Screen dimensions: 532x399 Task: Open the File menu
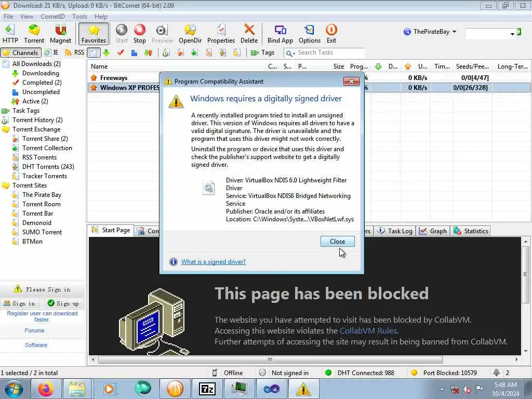pyautogui.click(x=8, y=16)
